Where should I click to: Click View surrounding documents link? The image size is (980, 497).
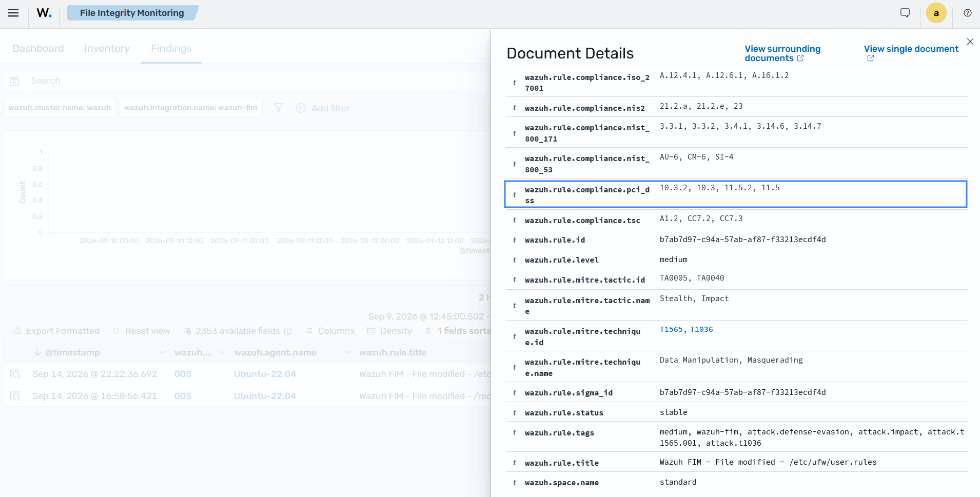pyautogui.click(x=782, y=53)
